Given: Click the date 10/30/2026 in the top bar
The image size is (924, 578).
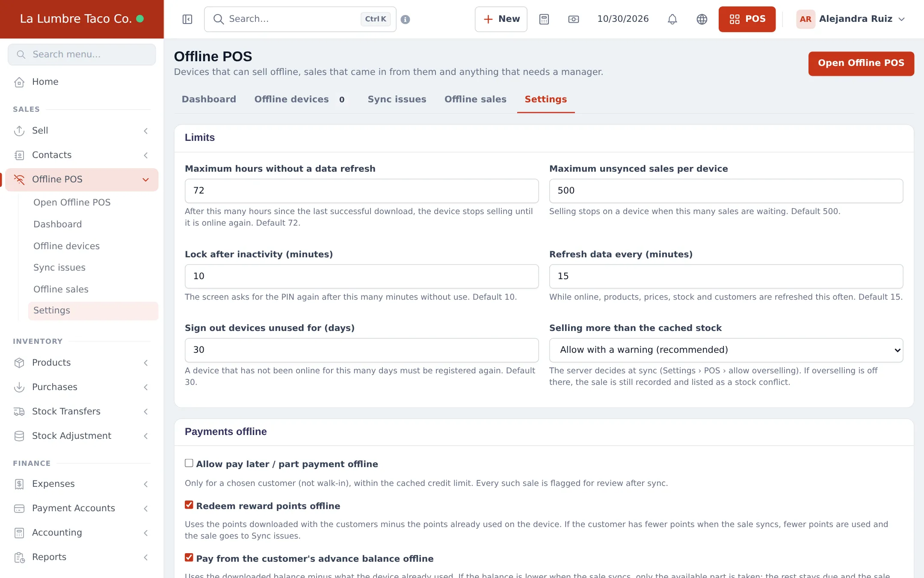Looking at the screenshot, I should [x=623, y=19].
